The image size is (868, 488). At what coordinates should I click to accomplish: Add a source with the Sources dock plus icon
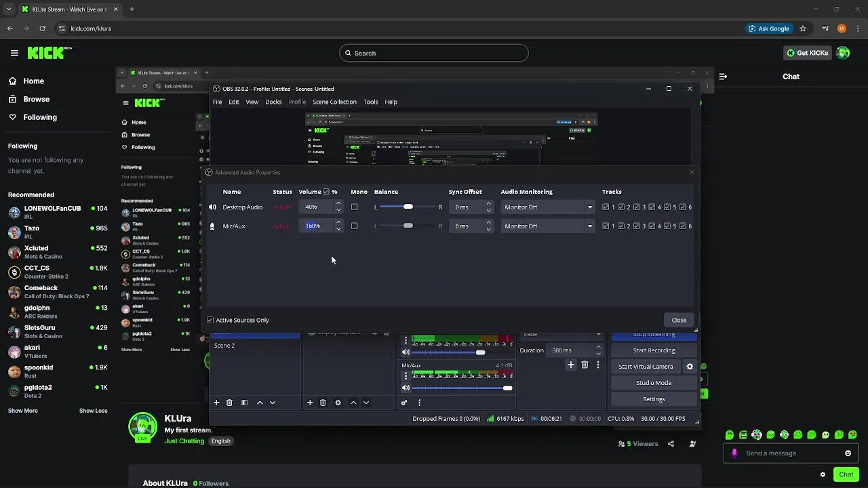pos(310,403)
